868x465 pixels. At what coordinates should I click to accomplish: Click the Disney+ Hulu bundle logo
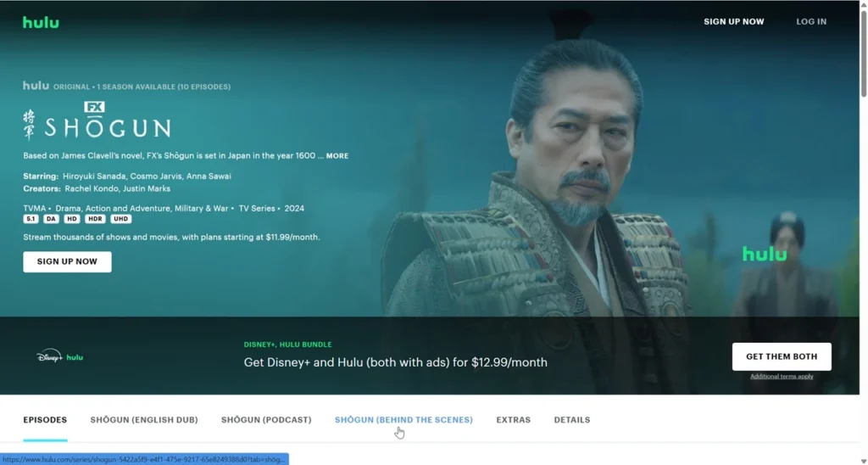60,356
